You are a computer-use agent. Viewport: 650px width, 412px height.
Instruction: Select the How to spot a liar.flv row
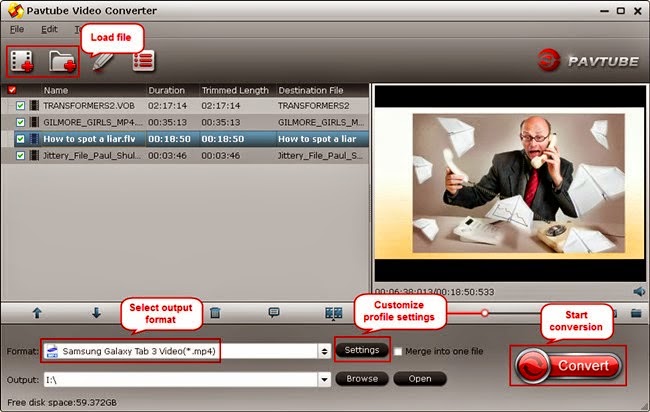pos(191,139)
